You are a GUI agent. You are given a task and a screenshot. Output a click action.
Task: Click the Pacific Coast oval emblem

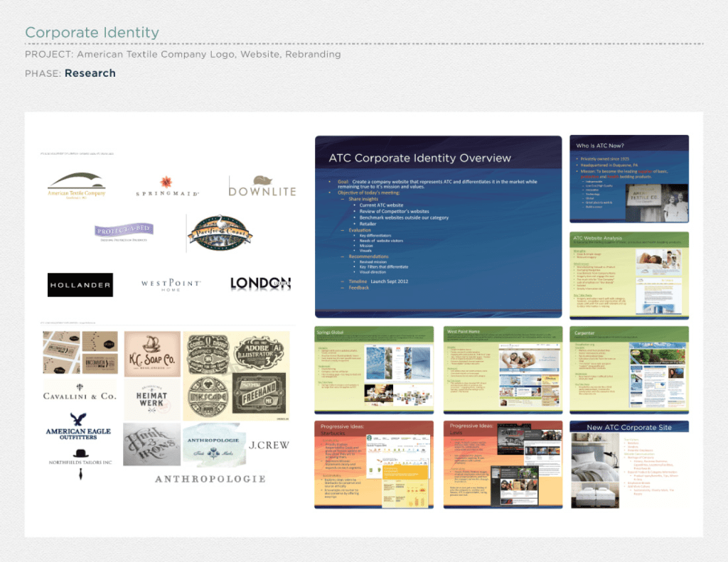tap(219, 233)
